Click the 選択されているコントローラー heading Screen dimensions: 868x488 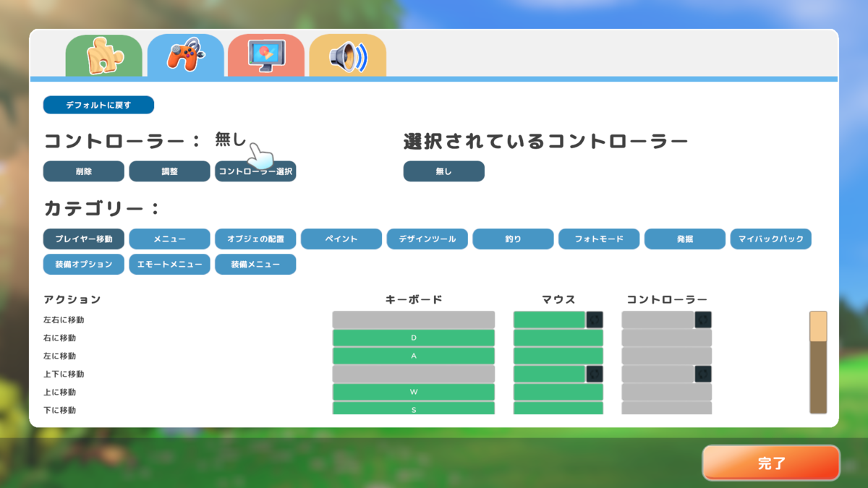[545, 141]
